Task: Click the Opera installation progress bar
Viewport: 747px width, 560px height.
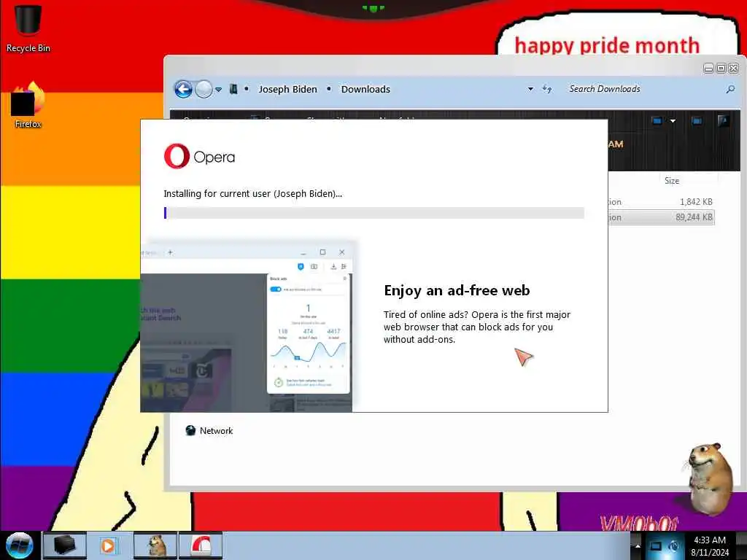Action: 374,213
